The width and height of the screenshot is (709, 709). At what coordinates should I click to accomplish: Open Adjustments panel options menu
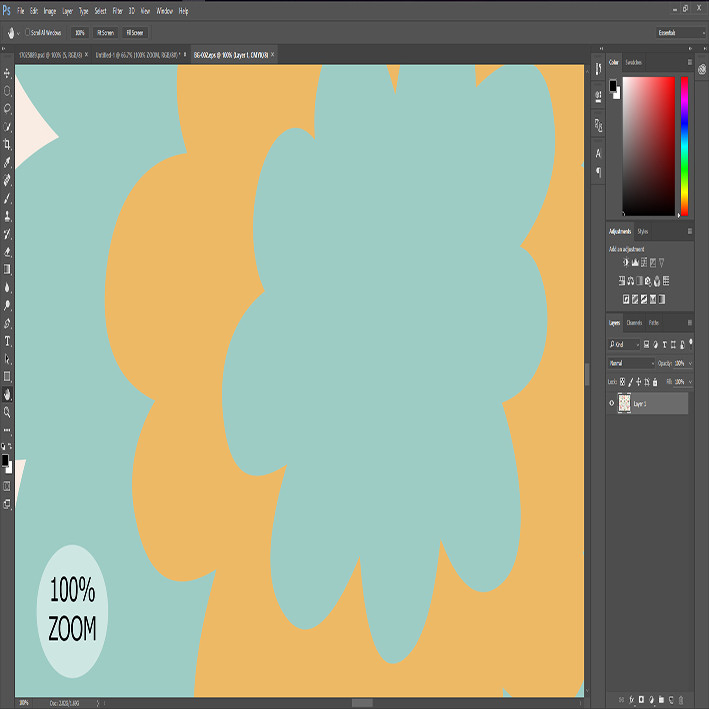coord(690,231)
